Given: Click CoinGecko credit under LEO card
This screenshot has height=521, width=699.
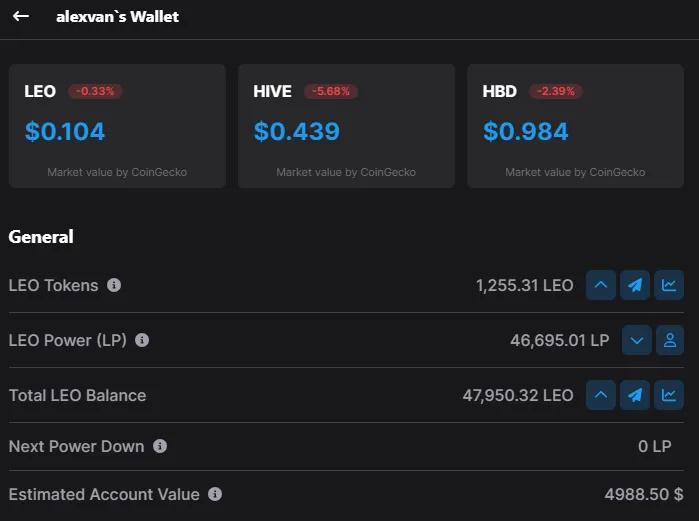Looking at the screenshot, I should pos(117,172).
